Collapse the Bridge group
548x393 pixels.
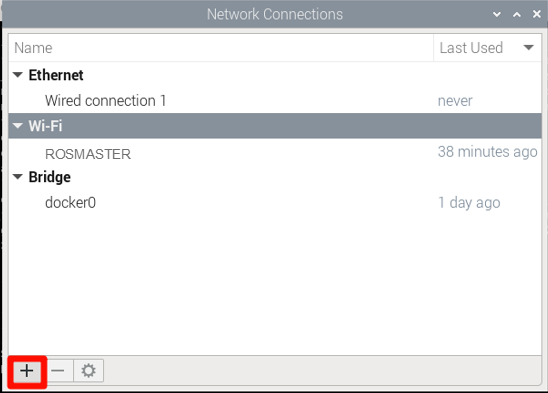17,177
